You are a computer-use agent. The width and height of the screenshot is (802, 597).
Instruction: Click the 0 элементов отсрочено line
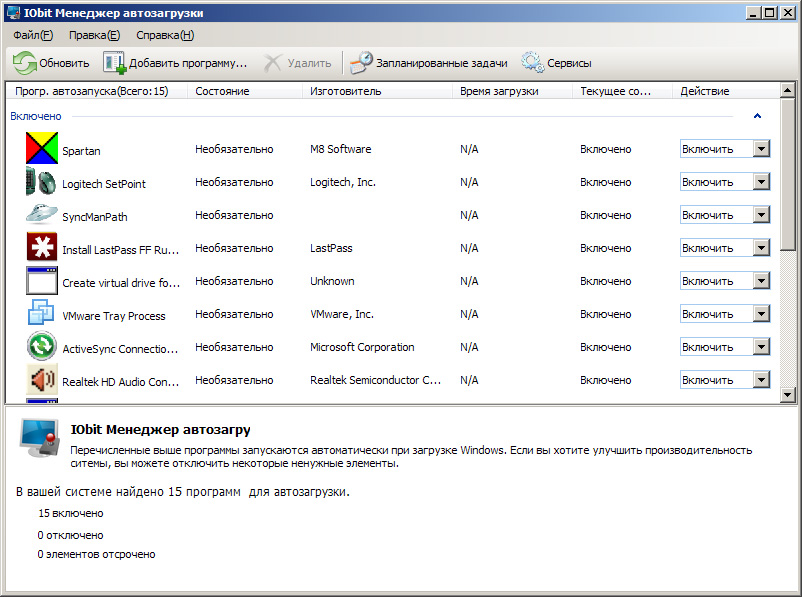[x=96, y=554]
